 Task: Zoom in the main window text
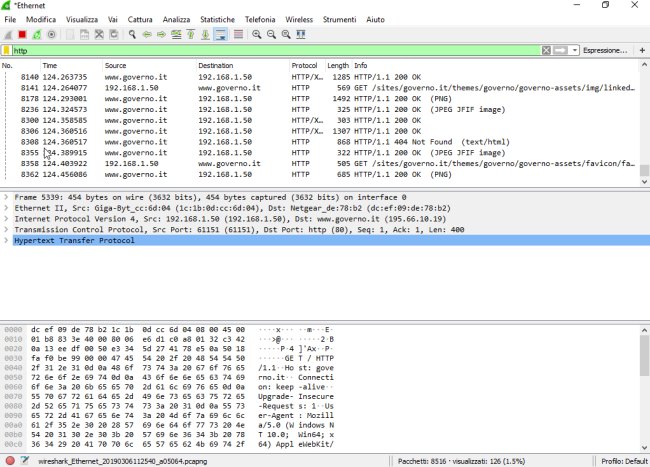[257, 34]
